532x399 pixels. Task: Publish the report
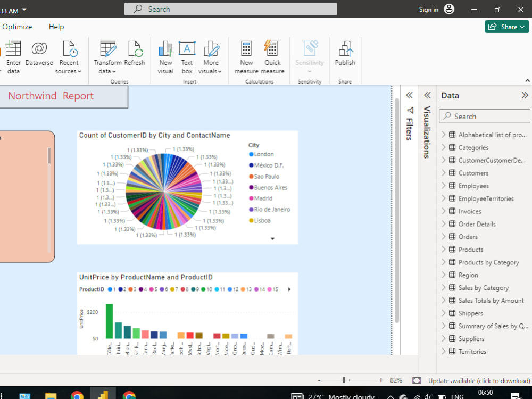345,54
